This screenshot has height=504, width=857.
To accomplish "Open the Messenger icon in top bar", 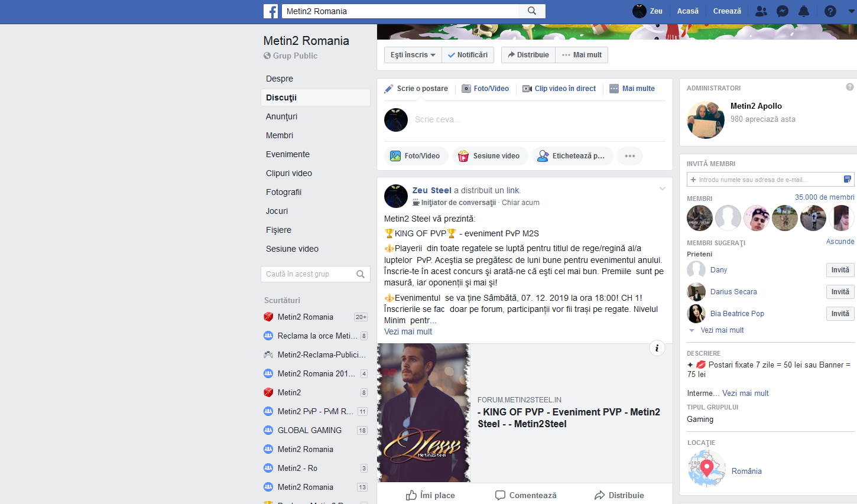I will click(x=783, y=11).
